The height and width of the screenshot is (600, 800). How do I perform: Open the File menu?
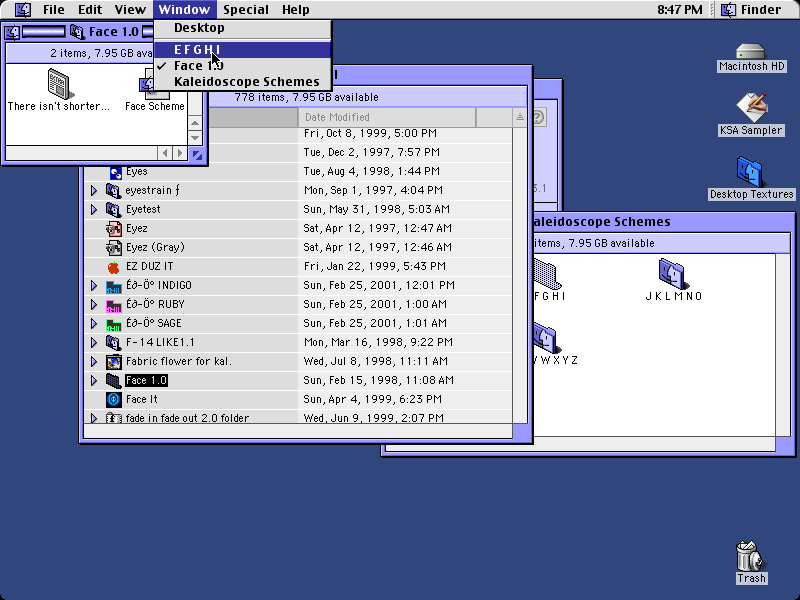[53, 10]
